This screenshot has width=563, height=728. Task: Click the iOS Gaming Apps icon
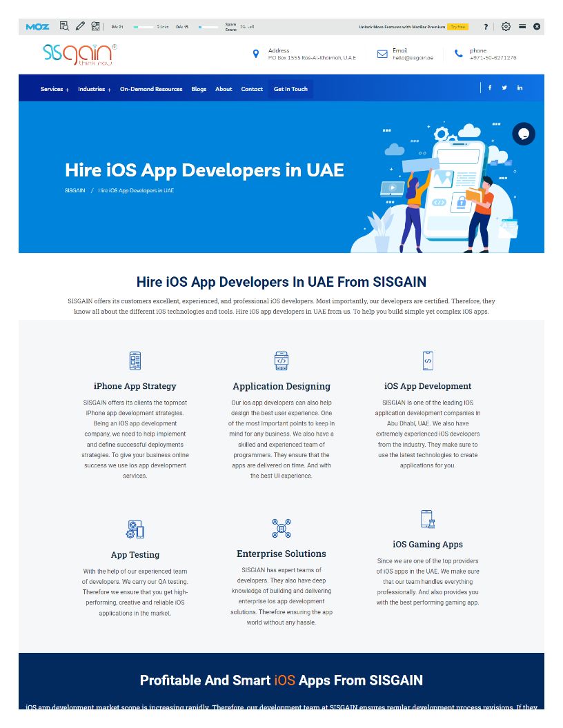427,519
